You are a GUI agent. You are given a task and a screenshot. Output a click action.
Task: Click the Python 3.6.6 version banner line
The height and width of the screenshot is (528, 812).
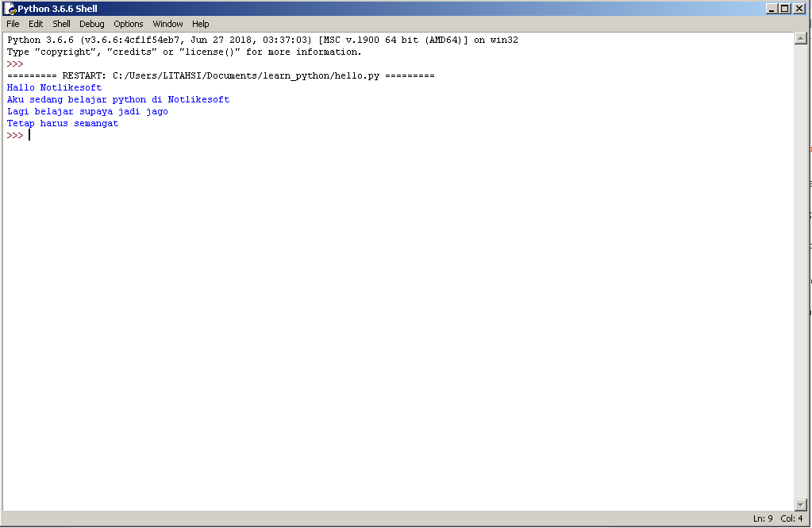point(263,40)
